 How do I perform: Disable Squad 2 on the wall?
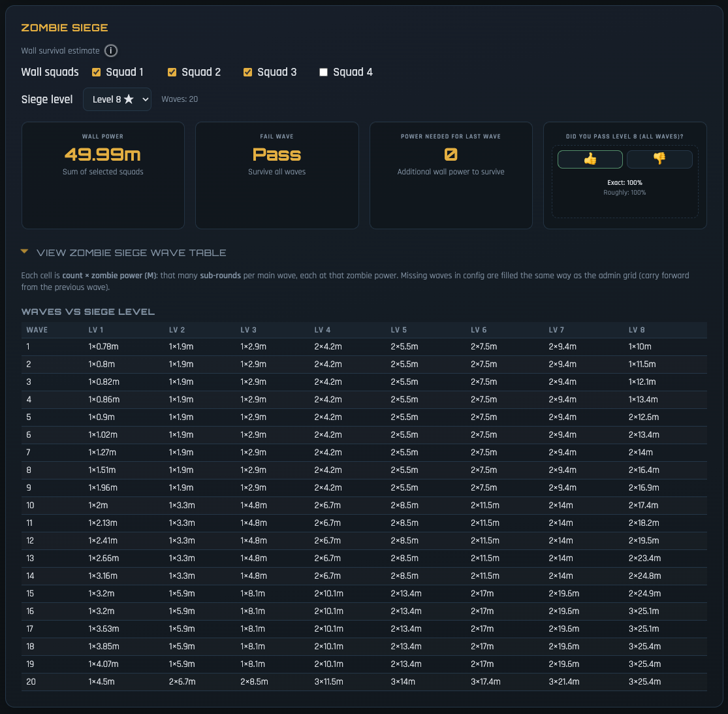coord(172,73)
